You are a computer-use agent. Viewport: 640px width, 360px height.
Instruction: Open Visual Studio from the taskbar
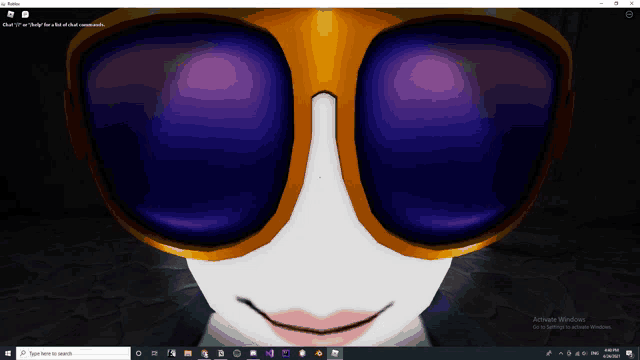click(x=269, y=353)
